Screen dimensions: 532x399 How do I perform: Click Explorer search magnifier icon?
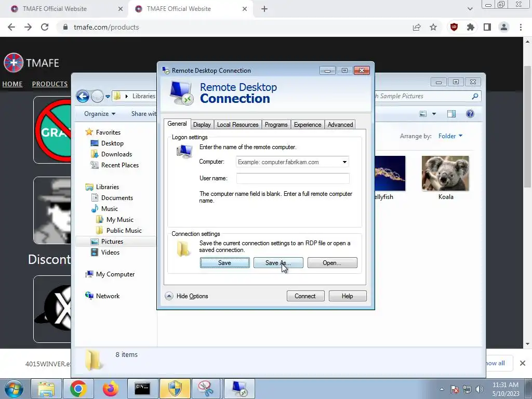(x=475, y=96)
